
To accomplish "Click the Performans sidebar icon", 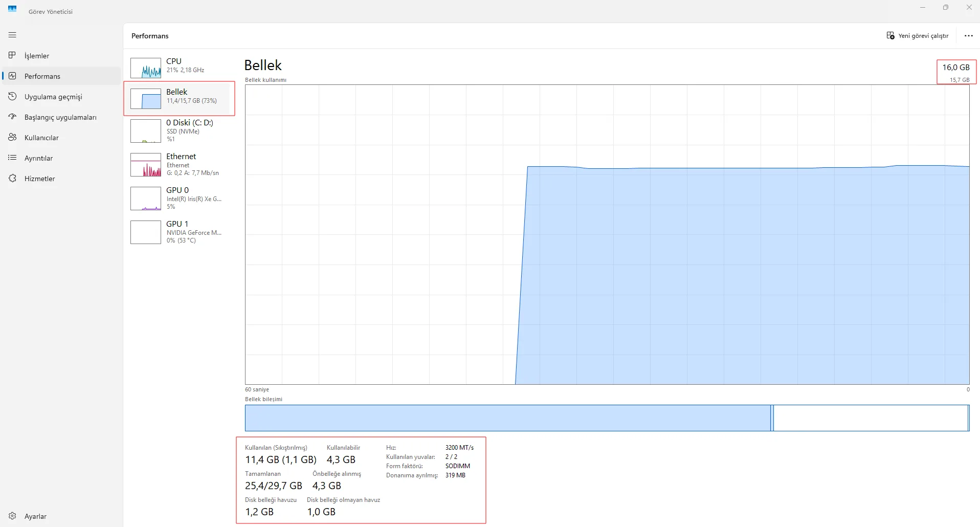I will (12, 76).
